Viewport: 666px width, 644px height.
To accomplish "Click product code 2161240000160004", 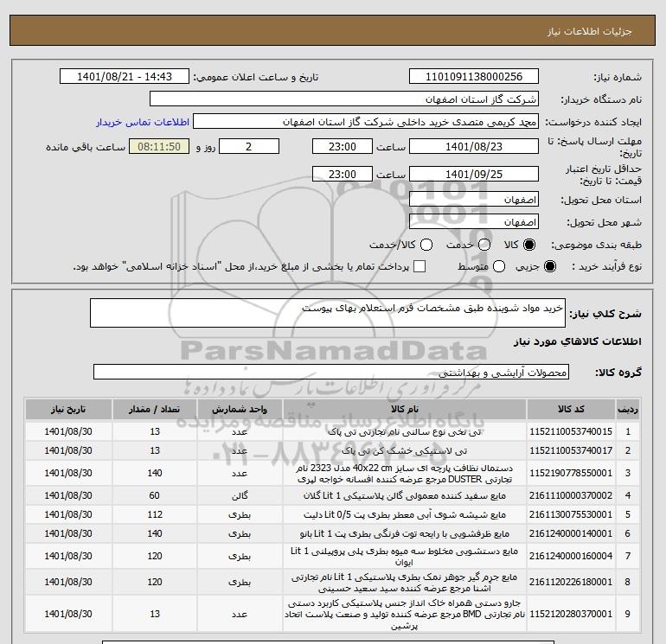I will click(x=571, y=556).
